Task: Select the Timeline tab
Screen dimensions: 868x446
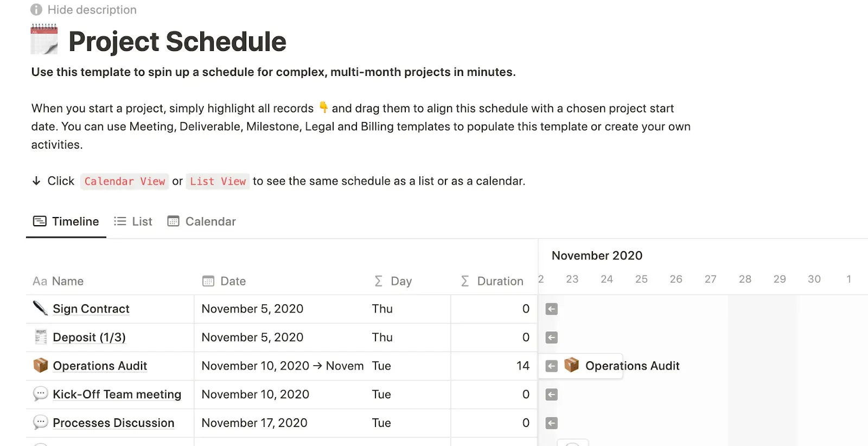Action: (x=65, y=221)
